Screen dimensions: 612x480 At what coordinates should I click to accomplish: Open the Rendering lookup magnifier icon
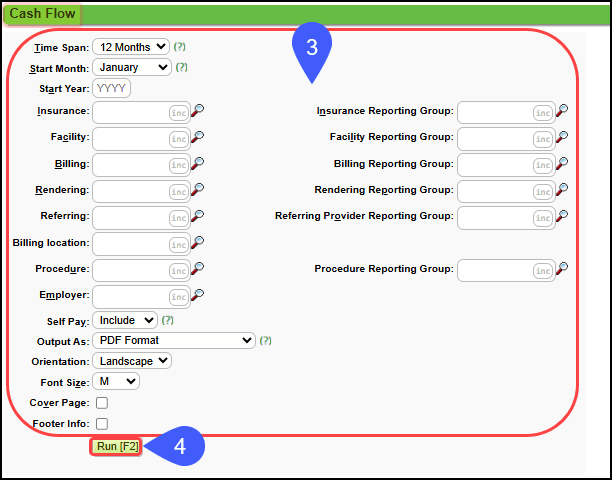(198, 189)
